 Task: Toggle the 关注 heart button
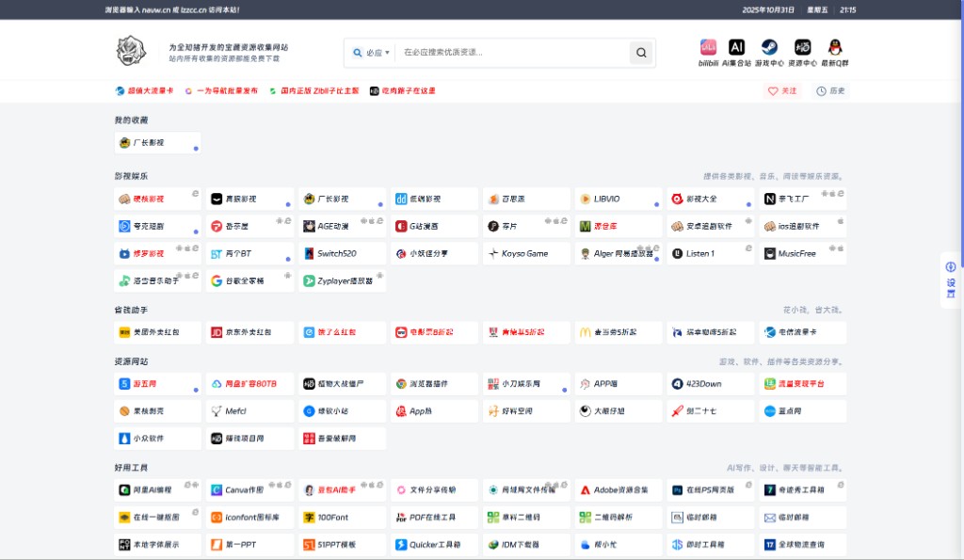(782, 91)
